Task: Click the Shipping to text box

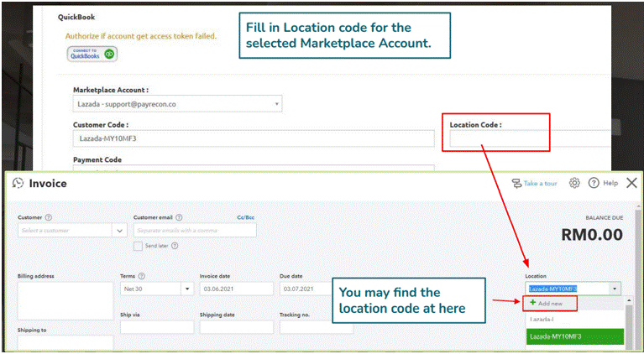Action: pyautogui.click(x=65, y=343)
